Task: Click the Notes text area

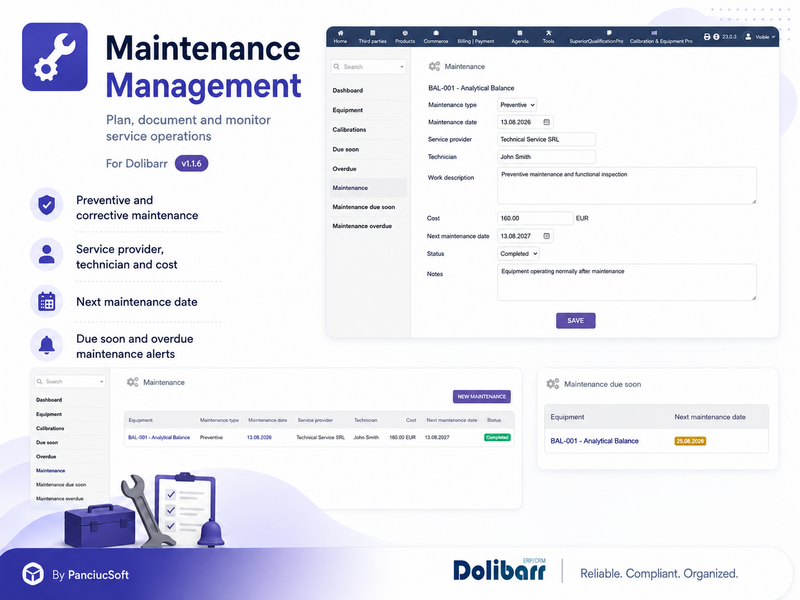Action: coord(627,282)
